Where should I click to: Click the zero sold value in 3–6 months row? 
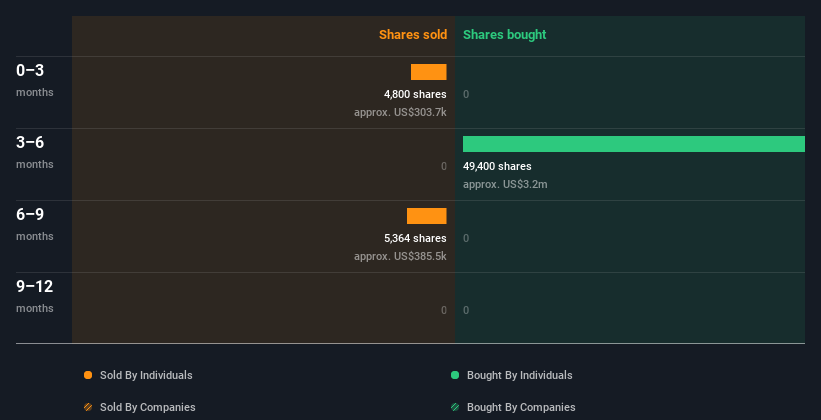tap(444, 167)
